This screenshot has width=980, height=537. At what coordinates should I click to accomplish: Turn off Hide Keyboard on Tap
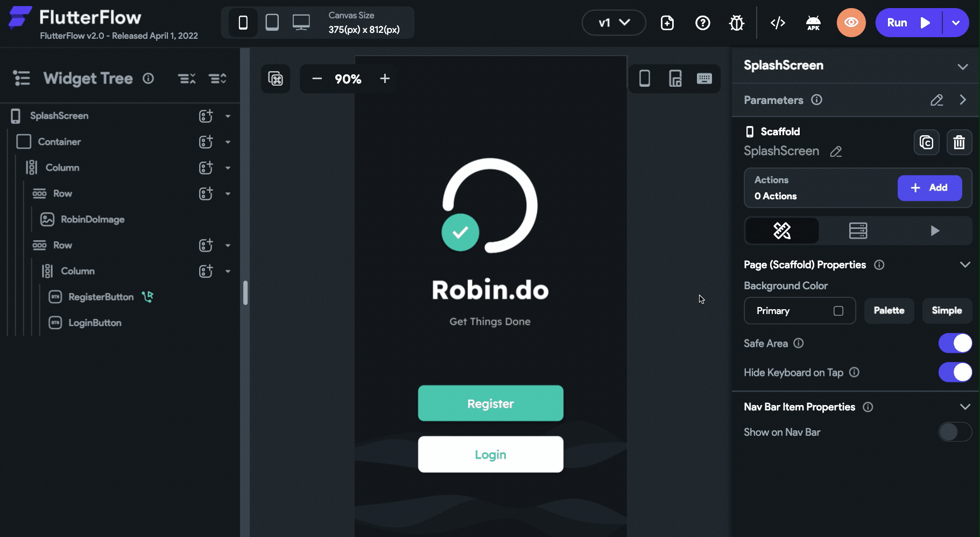tap(955, 372)
